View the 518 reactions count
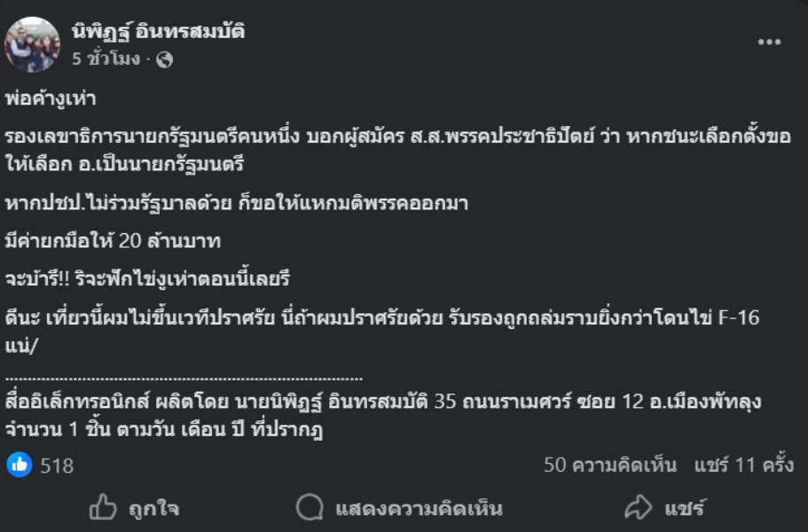This screenshot has width=808, height=532. tap(57, 465)
